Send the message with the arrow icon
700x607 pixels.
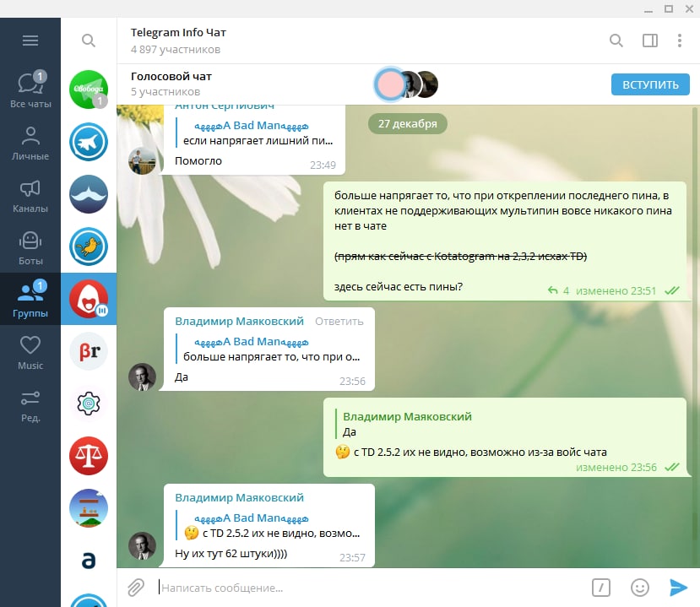[678, 588]
